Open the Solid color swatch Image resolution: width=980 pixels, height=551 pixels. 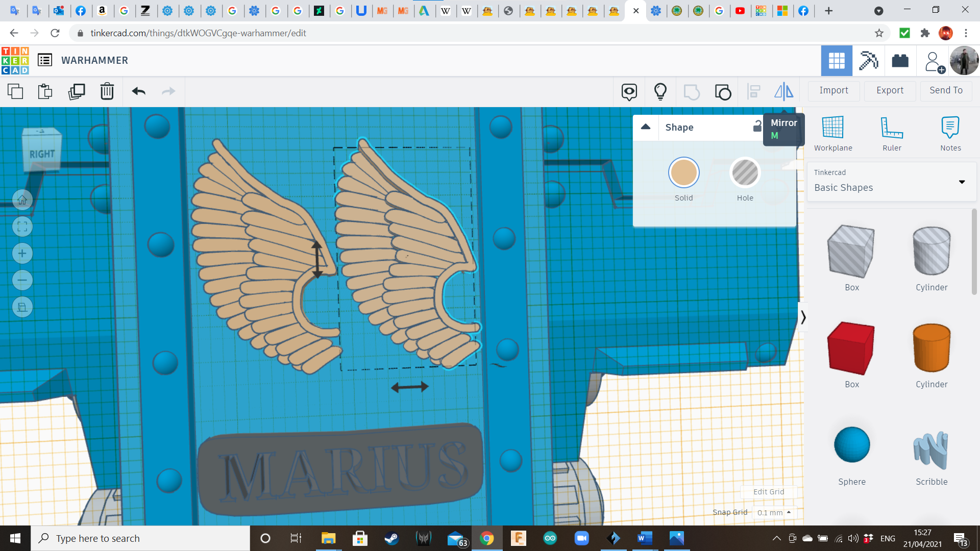(x=683, y=173)
